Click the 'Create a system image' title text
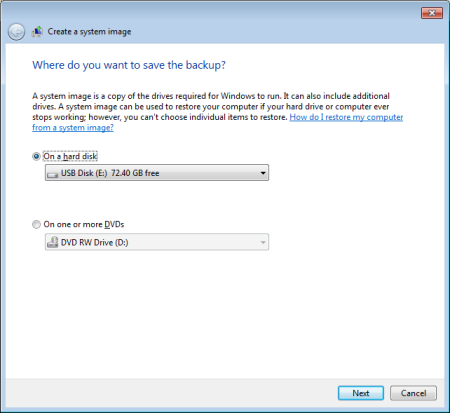Image resolution: width=450 pixels, height=413 pixels. coord(89,32)
